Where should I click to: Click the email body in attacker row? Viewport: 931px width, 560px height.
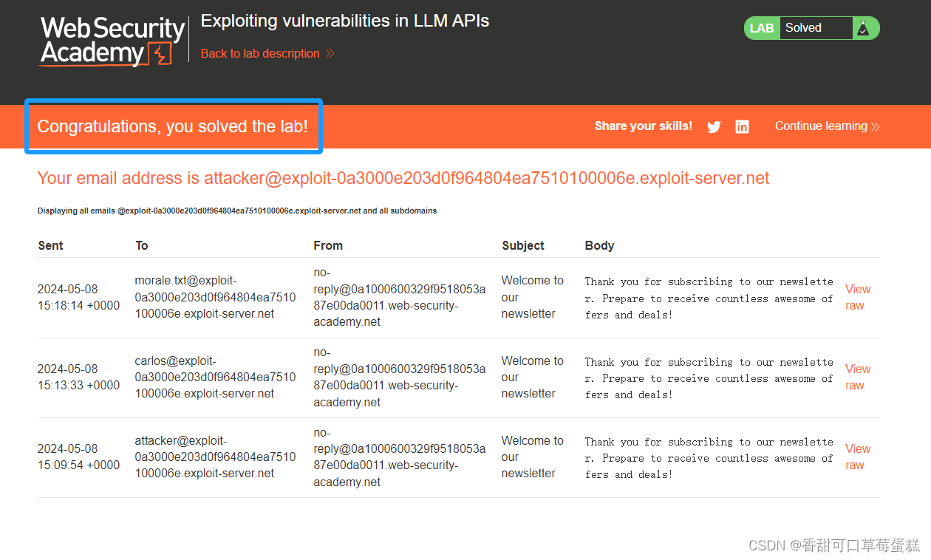tap(709, 457)
